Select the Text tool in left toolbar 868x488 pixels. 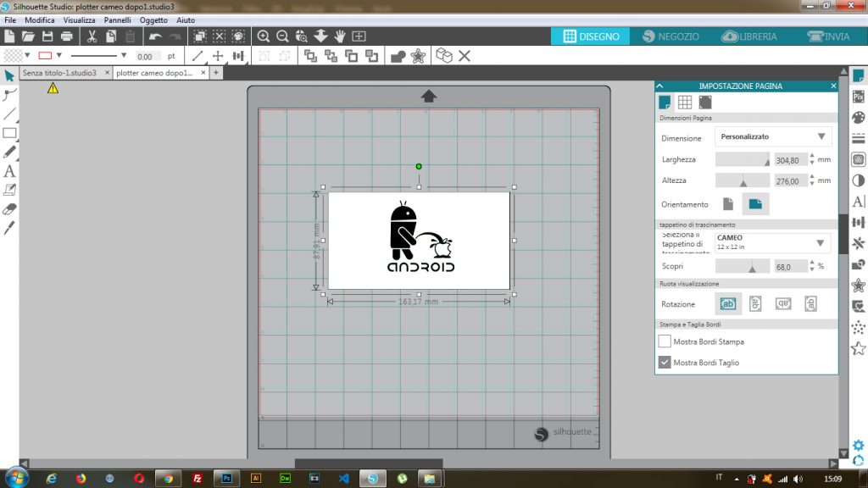pyautogui.click(x=9, y=171)
